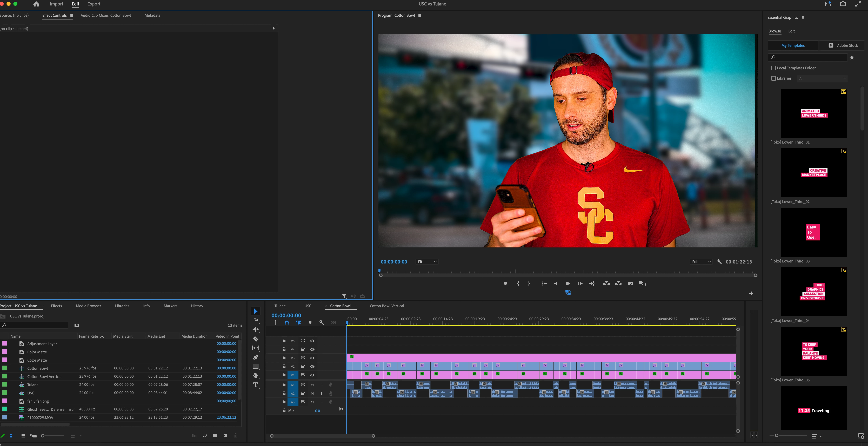Enable the Local Templates Folder checkbox
The width and height of the screenshot is (868, 446).
point(773,68)
